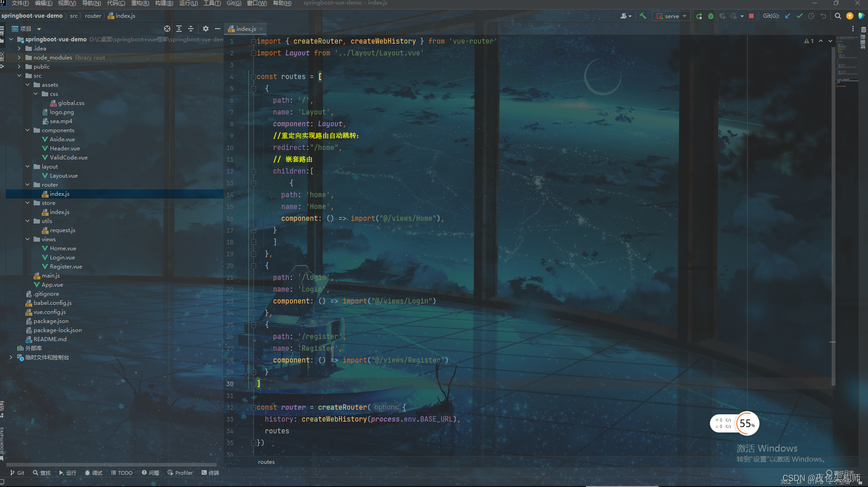
Task: Open project panel settings gear
Action: 206,29
